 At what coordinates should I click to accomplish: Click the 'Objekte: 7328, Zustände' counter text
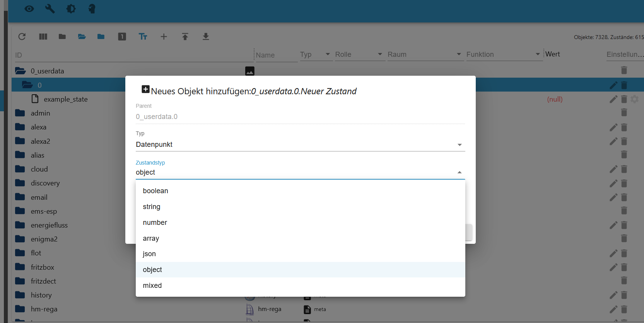pyautogui.click(x=609, y=37)
